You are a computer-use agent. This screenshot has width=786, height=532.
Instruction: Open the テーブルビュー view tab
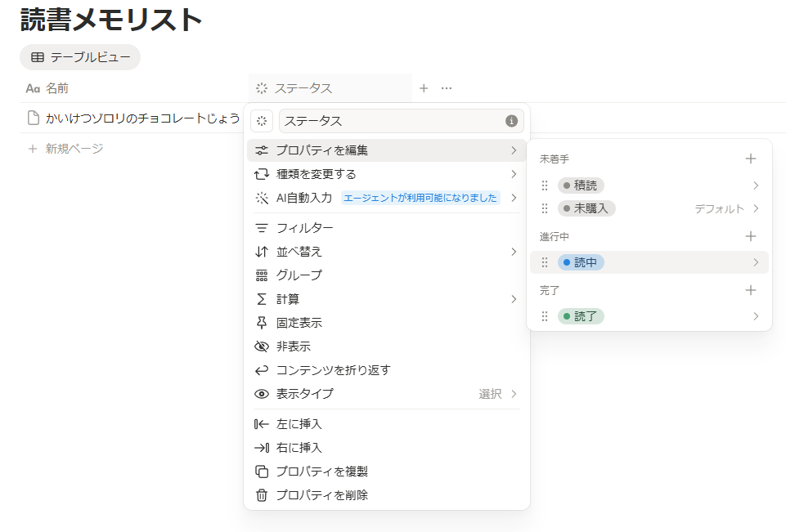point(80,57)
